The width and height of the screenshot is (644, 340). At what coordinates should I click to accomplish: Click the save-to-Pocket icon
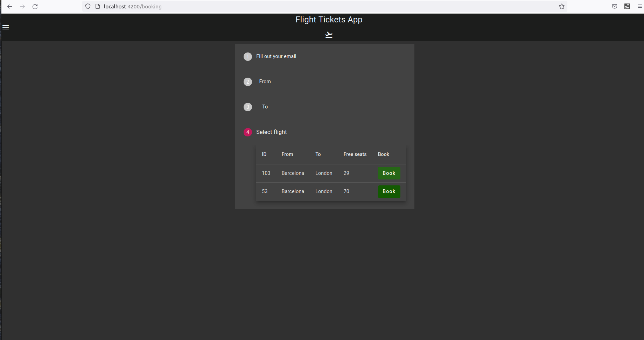tap(614, 6)
